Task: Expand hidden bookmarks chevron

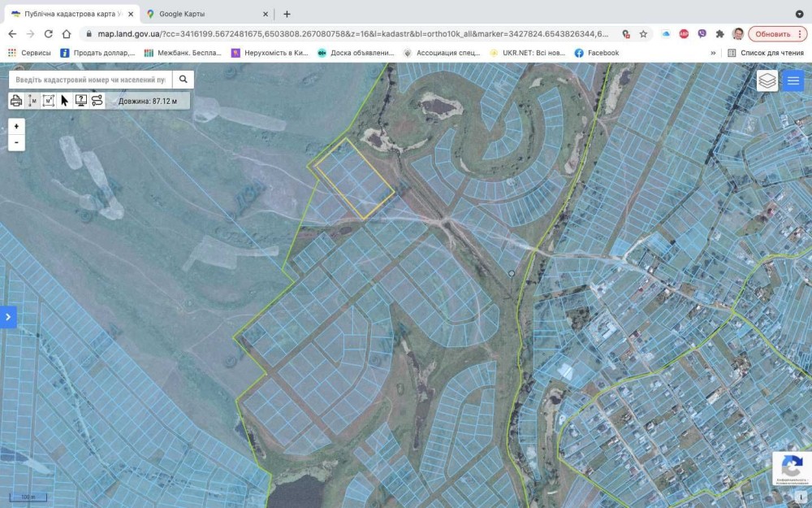Action: click(713, 53)
